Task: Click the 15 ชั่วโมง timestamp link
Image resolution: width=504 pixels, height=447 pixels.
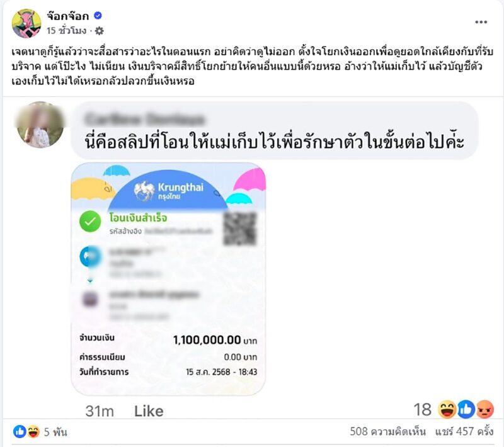Action: pos(67,31)
